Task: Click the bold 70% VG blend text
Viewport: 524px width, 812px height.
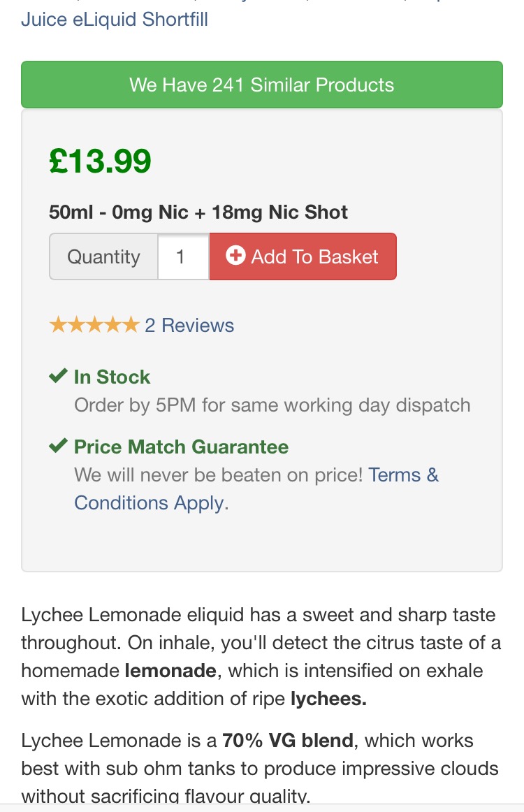Action: point(288,741)
